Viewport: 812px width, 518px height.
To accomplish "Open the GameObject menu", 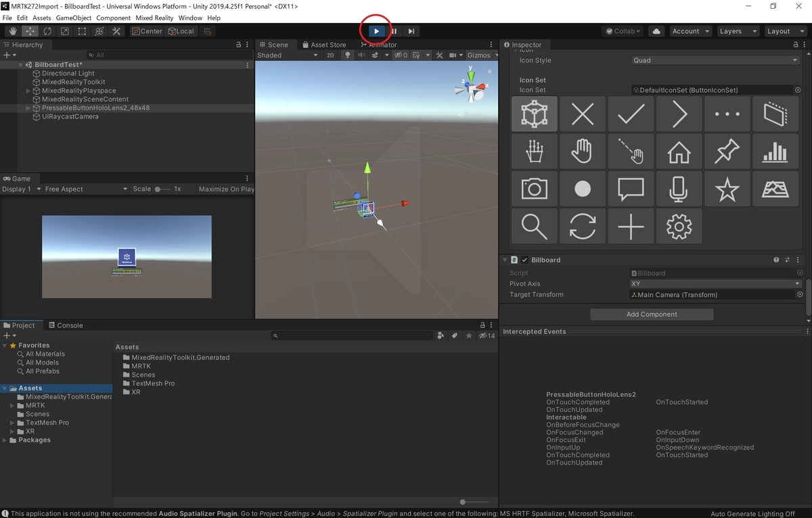I will 73,18.
